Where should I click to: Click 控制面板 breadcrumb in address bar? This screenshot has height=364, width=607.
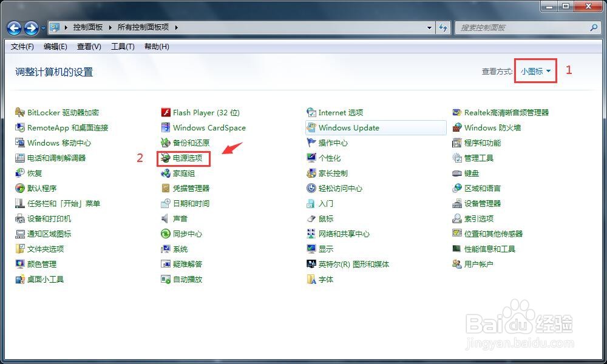88,27
